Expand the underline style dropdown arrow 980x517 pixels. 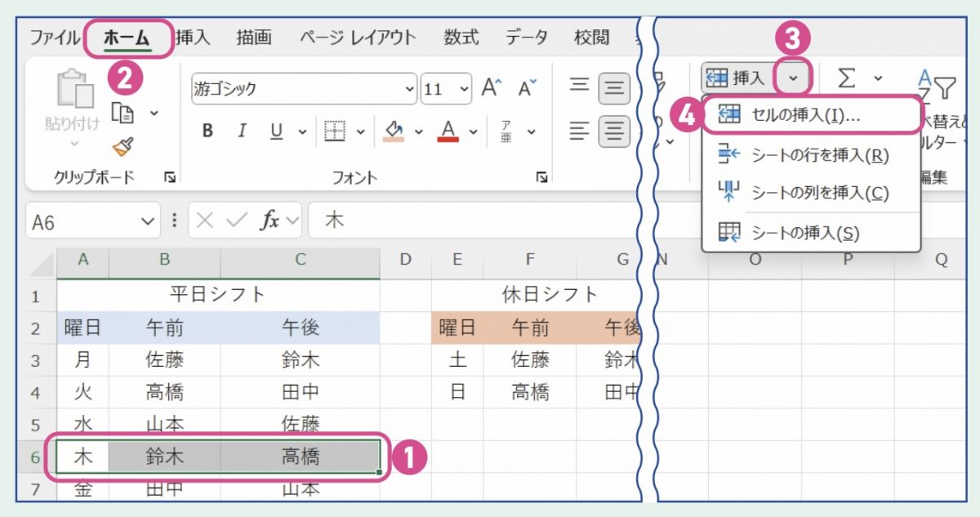[301, 131]
